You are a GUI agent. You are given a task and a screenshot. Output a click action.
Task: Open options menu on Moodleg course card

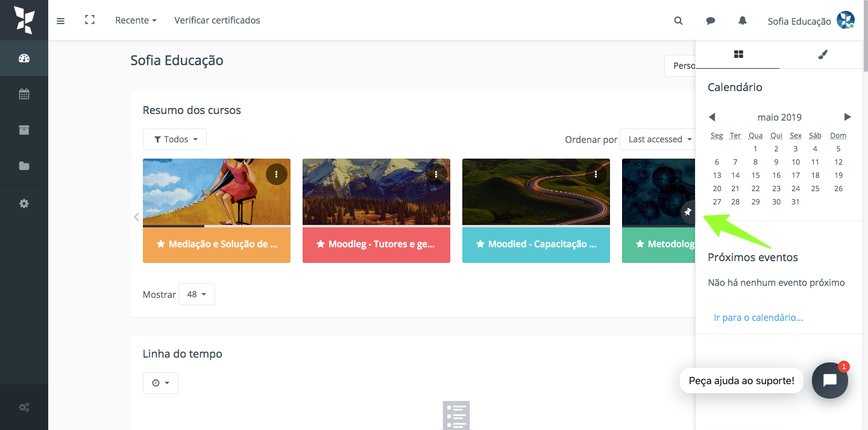pos(436,174)
